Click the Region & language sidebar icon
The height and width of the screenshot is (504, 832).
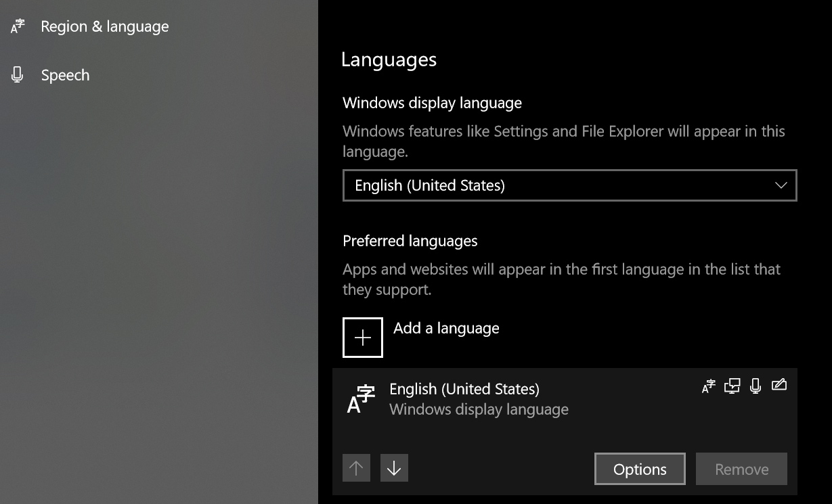click(18, 26)
